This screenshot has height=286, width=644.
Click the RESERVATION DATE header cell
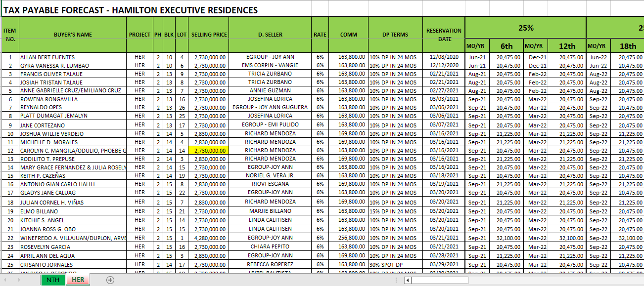pyautogui.click(x=444, y=35)
